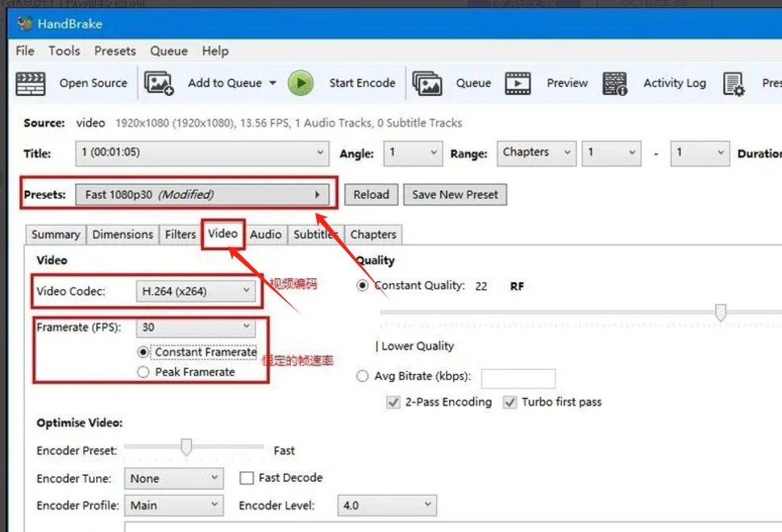Screen dimensions: 782x532
Task: Switch to the Dimensions tab
Action: [x=123, y=235]
